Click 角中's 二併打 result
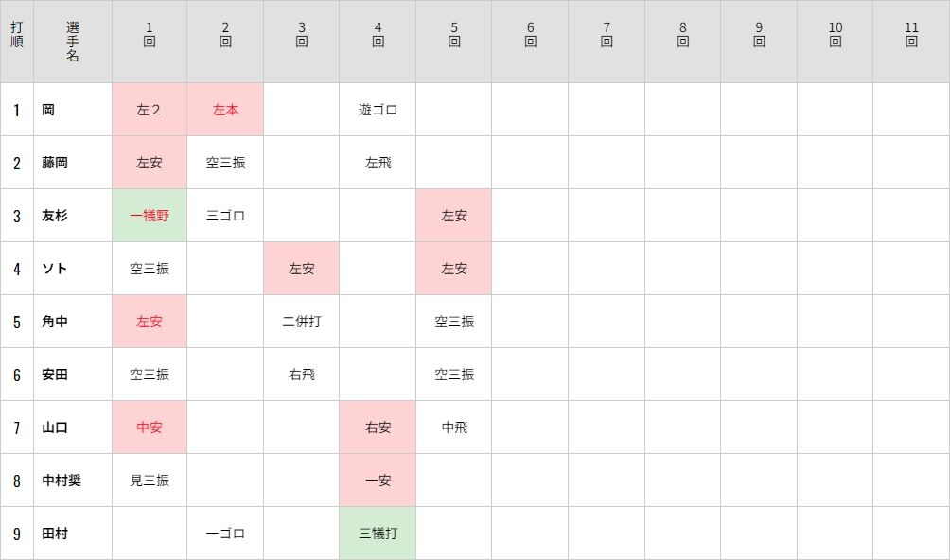The width and height of the screenshot is (950, 560). coord(301,322)
